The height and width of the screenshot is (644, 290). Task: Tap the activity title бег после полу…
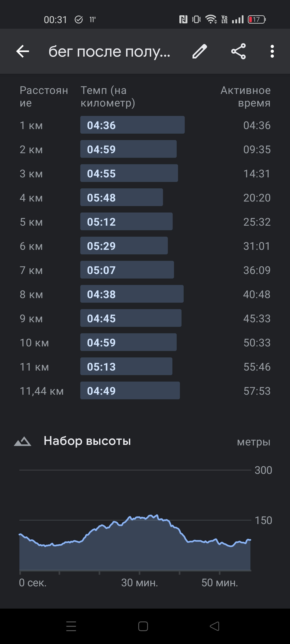[x=109, y=52]
